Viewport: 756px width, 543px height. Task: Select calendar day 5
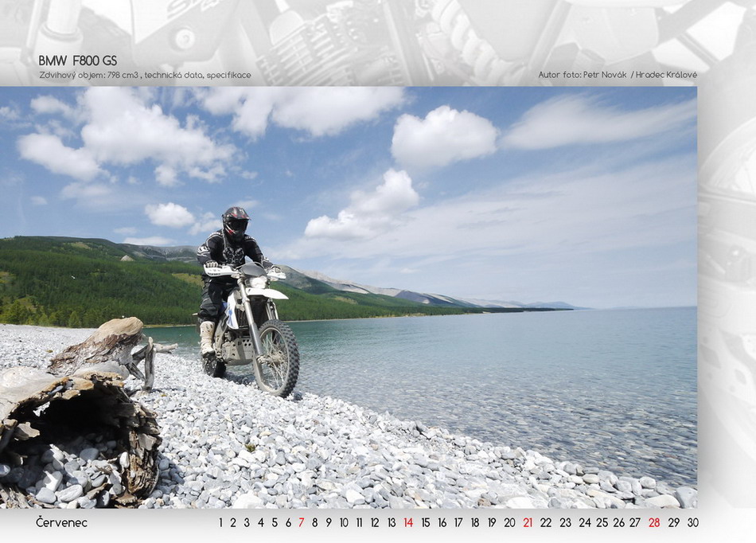[x=275, y=523]
